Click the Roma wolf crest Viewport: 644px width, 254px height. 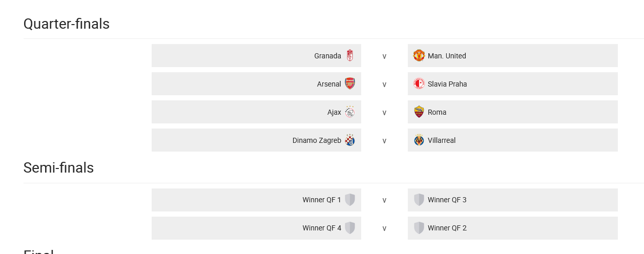coord(419,112)
